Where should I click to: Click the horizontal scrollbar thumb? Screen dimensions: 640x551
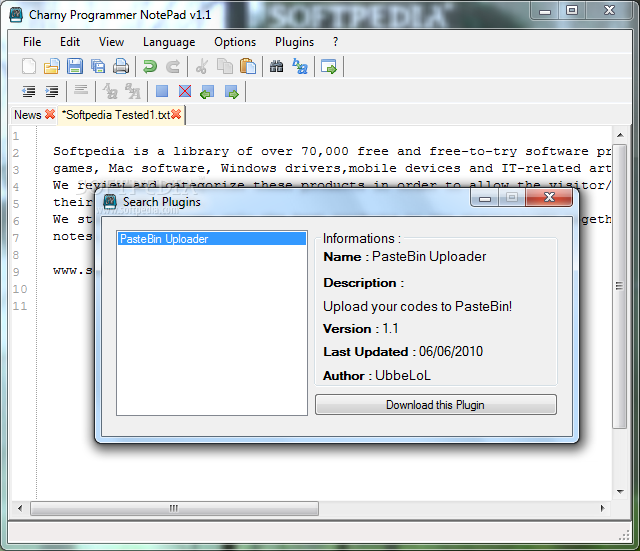click(174, 509)
